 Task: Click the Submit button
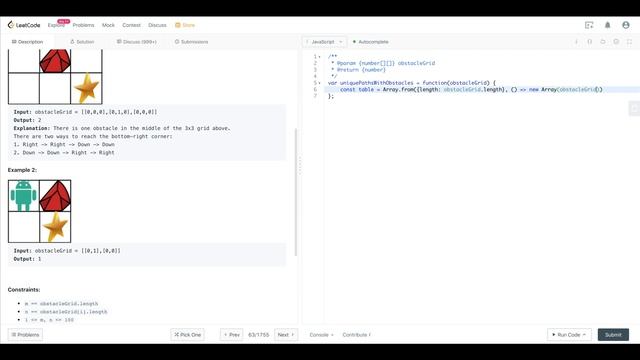[x=613, y=335]
